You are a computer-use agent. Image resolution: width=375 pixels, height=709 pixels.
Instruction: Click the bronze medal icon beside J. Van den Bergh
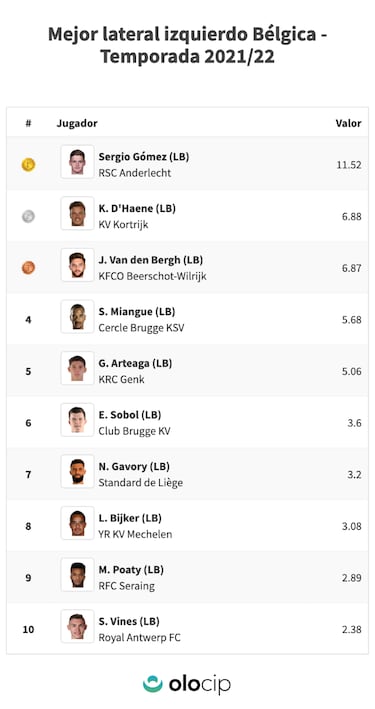point(28,268)
